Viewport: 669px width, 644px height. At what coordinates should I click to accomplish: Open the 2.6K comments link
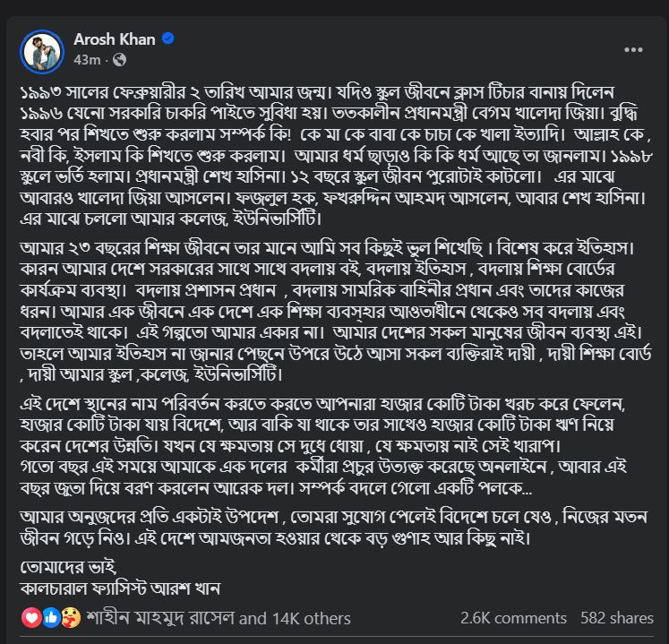click(x=513, y=618)
